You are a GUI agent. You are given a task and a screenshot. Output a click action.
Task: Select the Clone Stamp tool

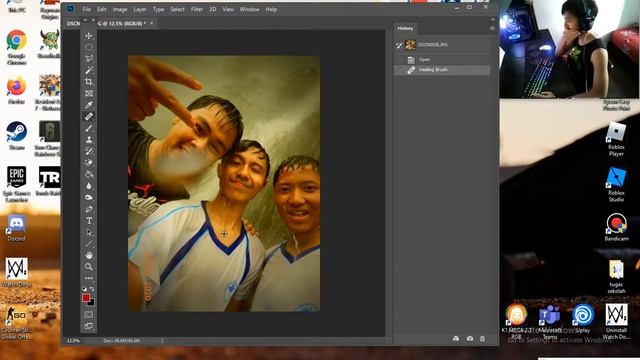pyautogui.click(x=89, y=139)
